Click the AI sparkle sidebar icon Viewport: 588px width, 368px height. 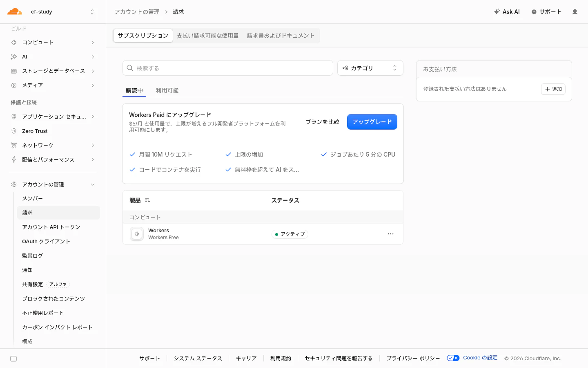click(x=14, y=57)
